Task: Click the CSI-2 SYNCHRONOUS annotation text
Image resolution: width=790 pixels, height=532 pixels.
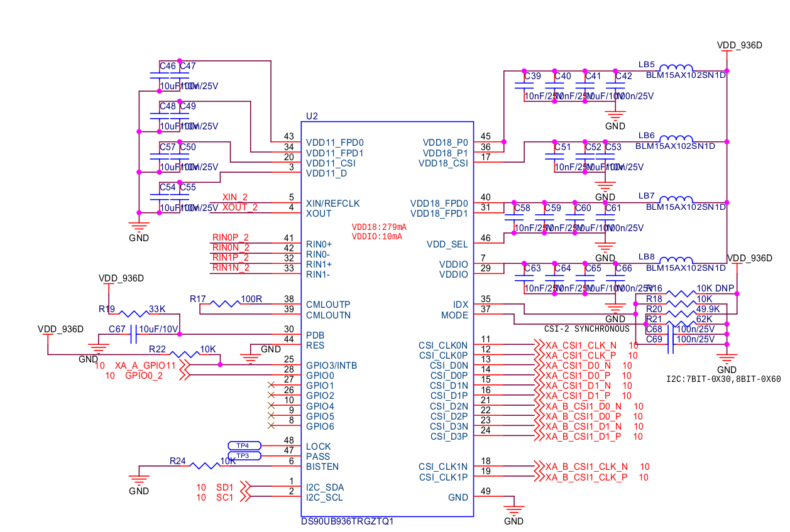Action: tap(586, 329)
